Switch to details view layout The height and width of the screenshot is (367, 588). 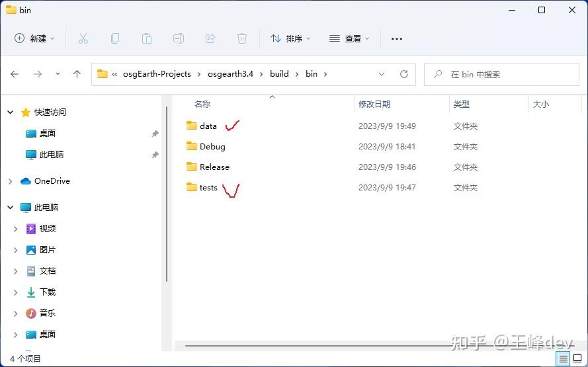(x=564, y=359)
